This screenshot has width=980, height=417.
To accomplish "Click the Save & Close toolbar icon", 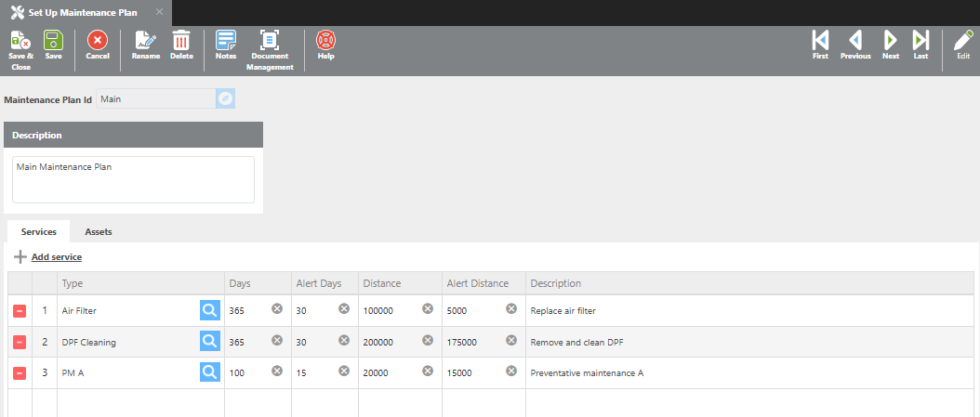I will pyautogui.click(x=20, y=41).
